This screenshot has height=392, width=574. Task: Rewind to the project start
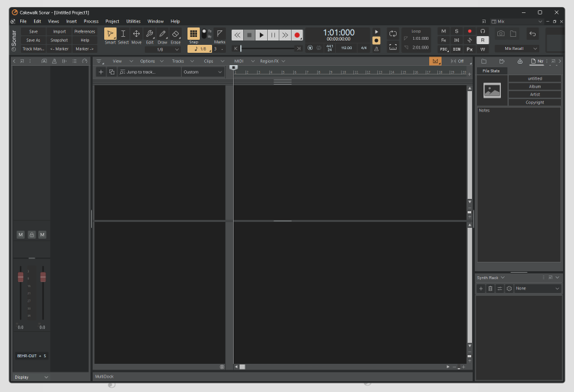point(237,35)
